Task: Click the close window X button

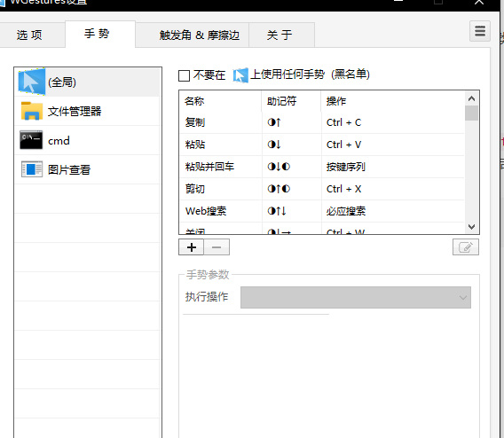Action: click(479, 3)
